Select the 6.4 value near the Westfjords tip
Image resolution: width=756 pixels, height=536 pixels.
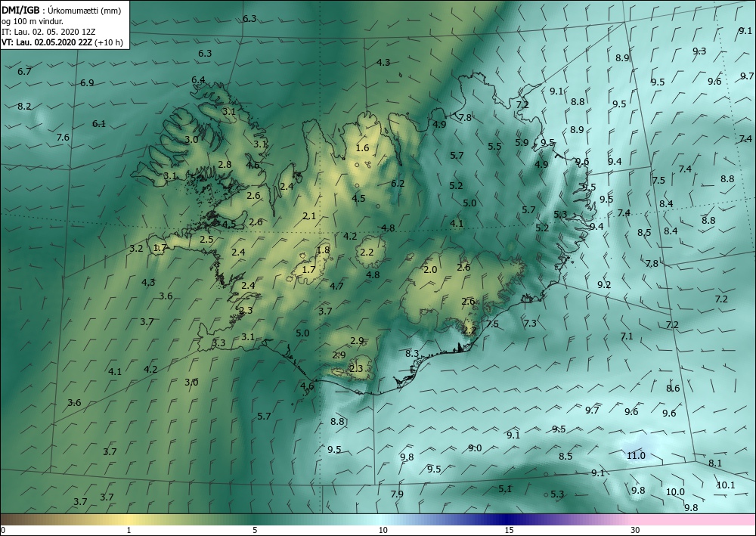click(198, 79)
